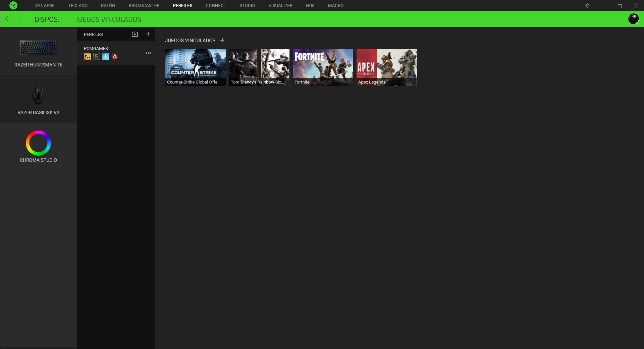Click the JUEGOS VINCULADOS section heading

tap(190, 41)
